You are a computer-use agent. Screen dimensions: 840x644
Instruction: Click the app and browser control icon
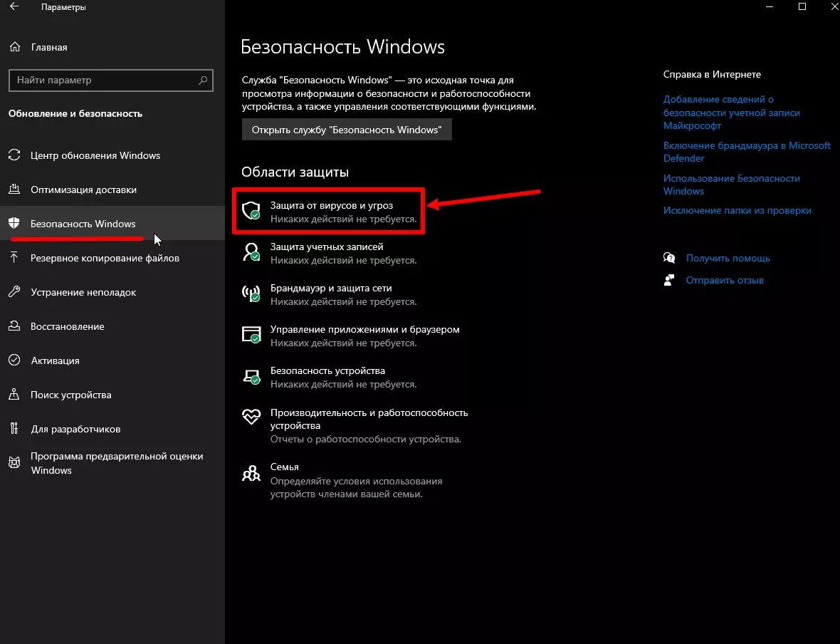[251, 336]
